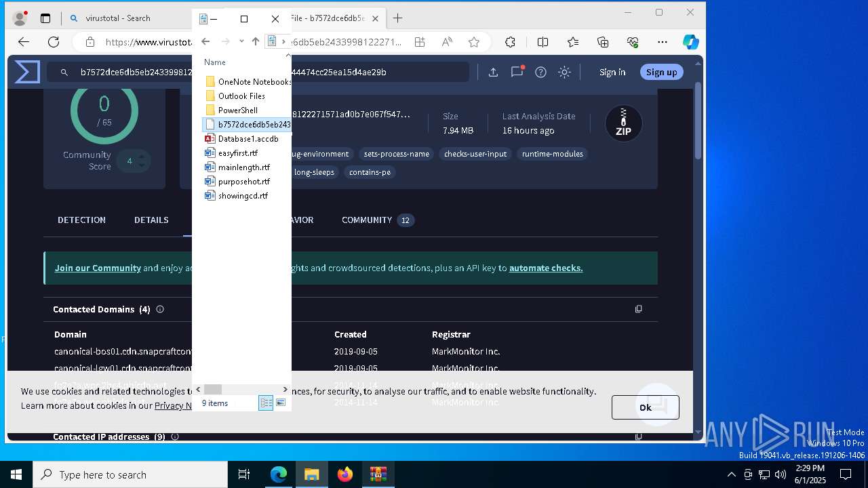The image size is (868, 488).
Task: Click the Edge profile avatar icon
Action: pyautogui.click(x=20, y=18)
